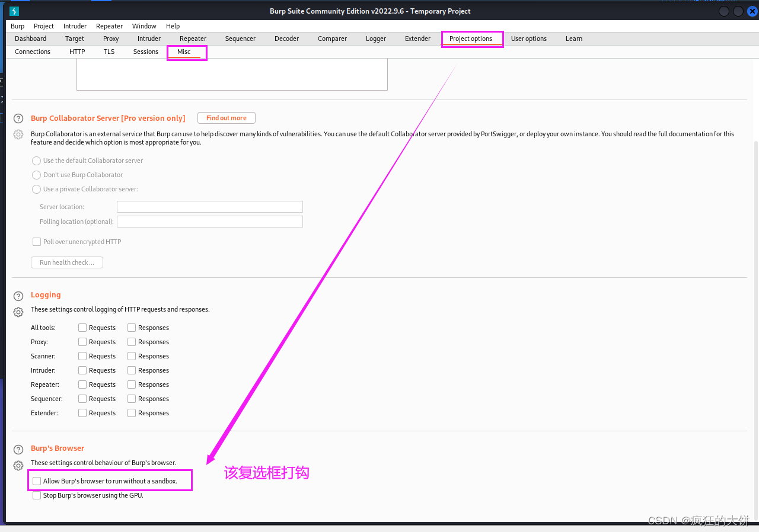The image size is (759, 532).
Task: Select Use a private Collaborator server
Action: [x=37, y=189]
